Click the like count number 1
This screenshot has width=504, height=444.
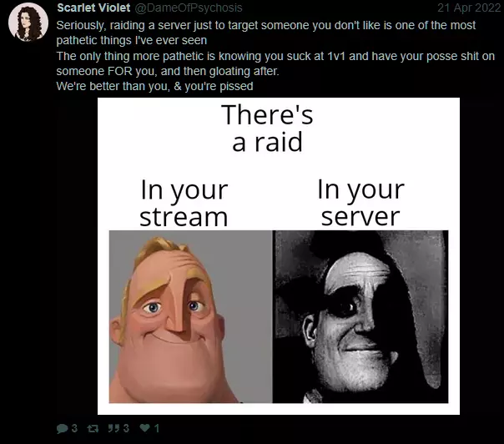[157, 428]
